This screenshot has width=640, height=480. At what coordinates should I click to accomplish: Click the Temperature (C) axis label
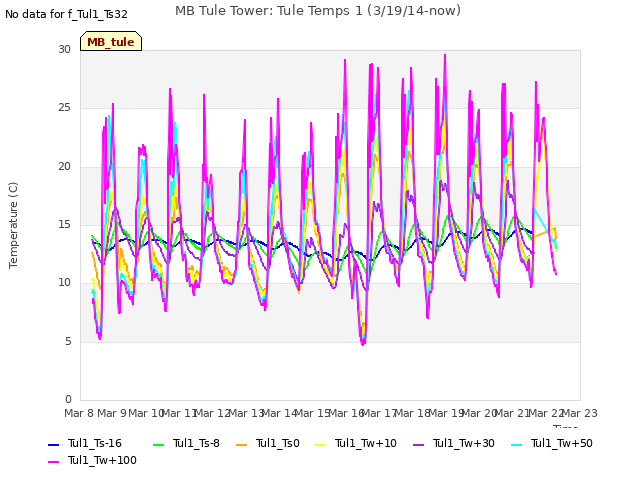[x=13, y=225]
